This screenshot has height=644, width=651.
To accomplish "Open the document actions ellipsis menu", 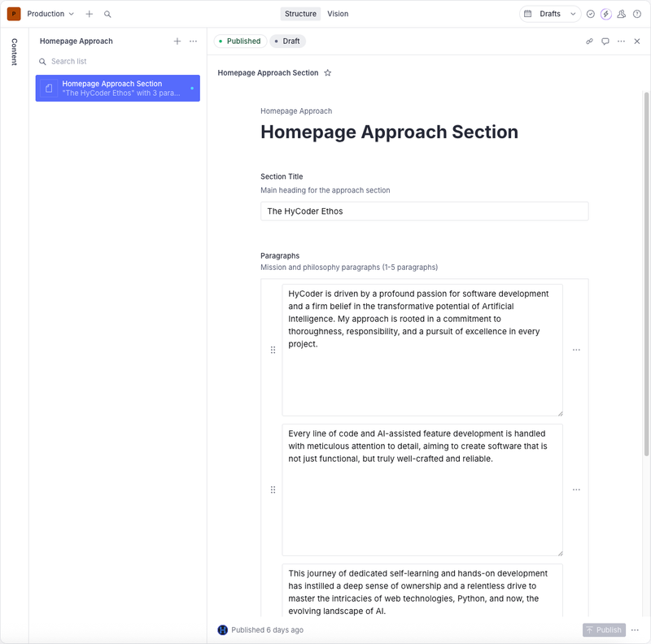I will pyautogui.click(x=621, y=41).
